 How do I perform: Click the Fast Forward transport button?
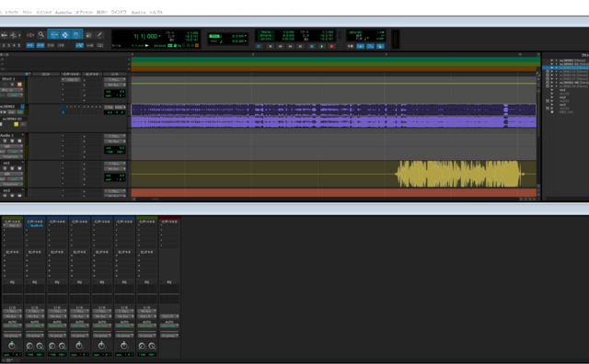tap(291, 46)
